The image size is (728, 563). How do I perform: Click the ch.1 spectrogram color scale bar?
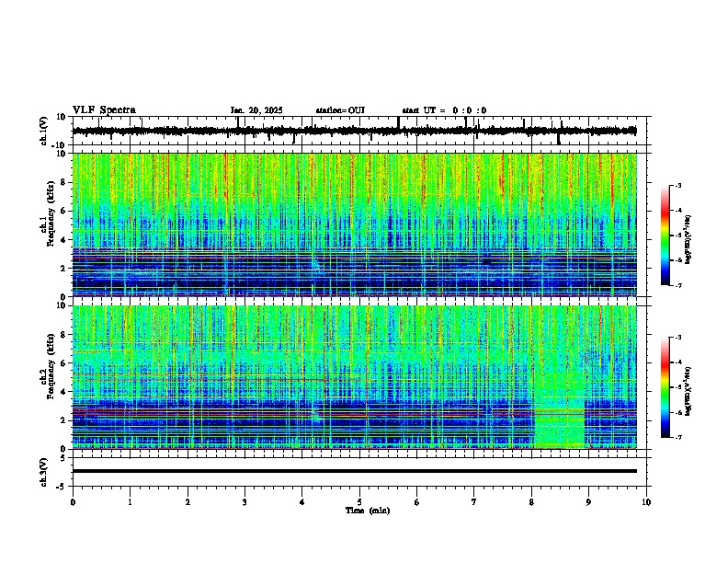665,236
